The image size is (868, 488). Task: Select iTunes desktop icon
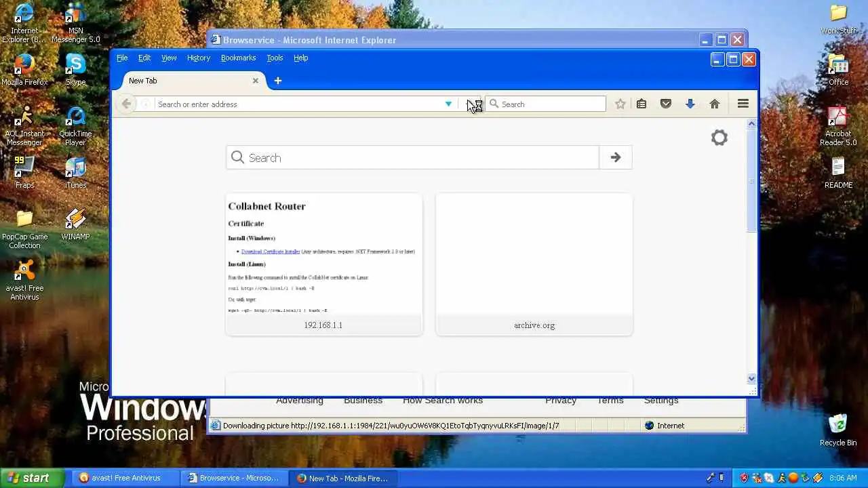click(75, 173)
